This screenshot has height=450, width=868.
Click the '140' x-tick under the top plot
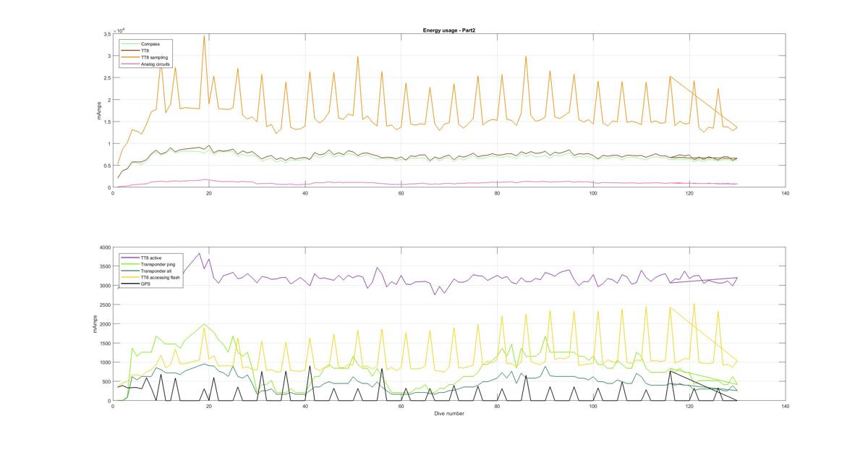click(786, 193)
